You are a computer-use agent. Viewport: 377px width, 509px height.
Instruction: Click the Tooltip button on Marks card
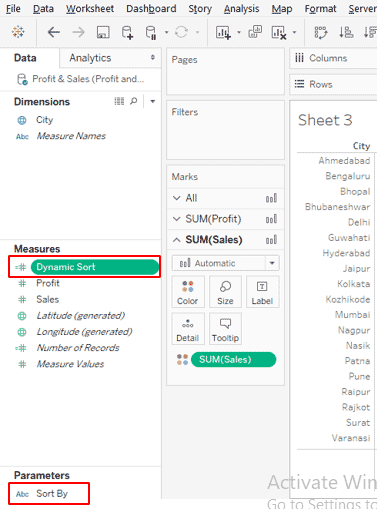coord(225,329)
